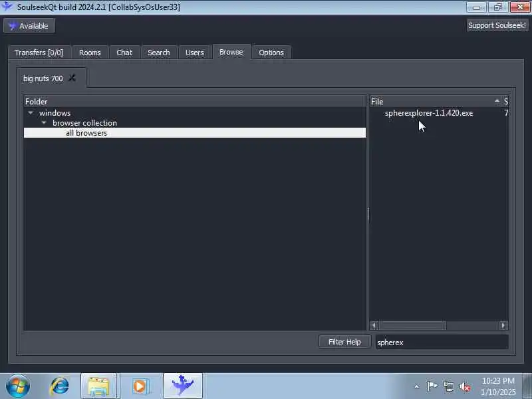Screen dimensions: 532x399
Task: Click the file list scroll left arrow
Action: coord(374,325)
